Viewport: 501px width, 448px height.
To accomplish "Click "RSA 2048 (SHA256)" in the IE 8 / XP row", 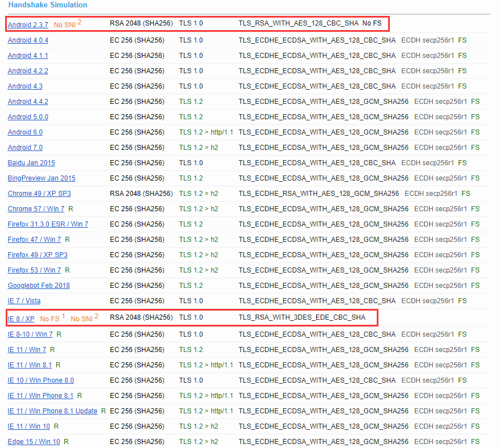I will [141, 317].
